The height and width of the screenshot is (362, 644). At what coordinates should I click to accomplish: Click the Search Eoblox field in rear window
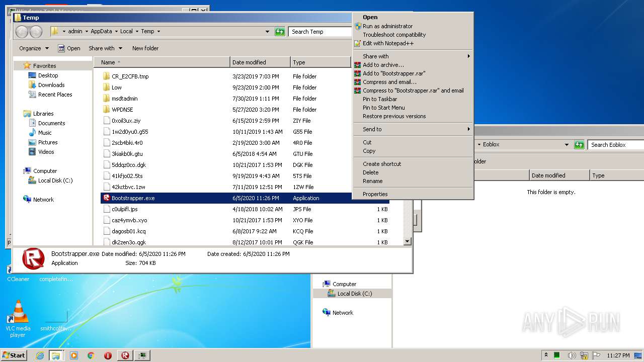pyautogui.click(x=616, y=145)
